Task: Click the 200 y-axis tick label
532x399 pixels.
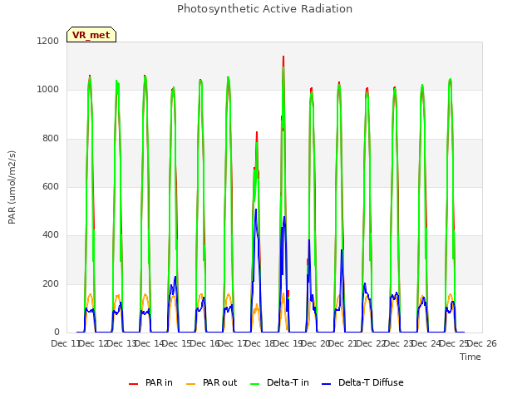Action: (x=51, y=284)
